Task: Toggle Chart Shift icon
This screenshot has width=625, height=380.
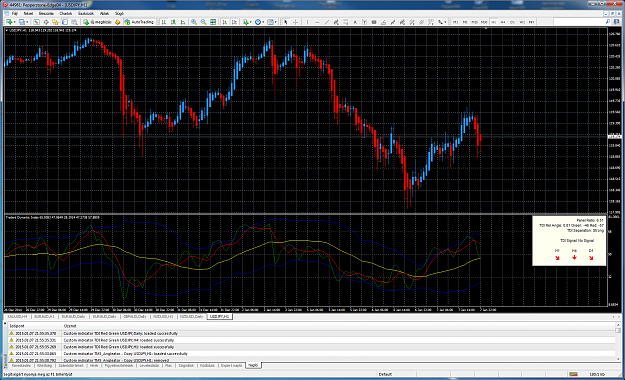Action: (x=234, y=22)
